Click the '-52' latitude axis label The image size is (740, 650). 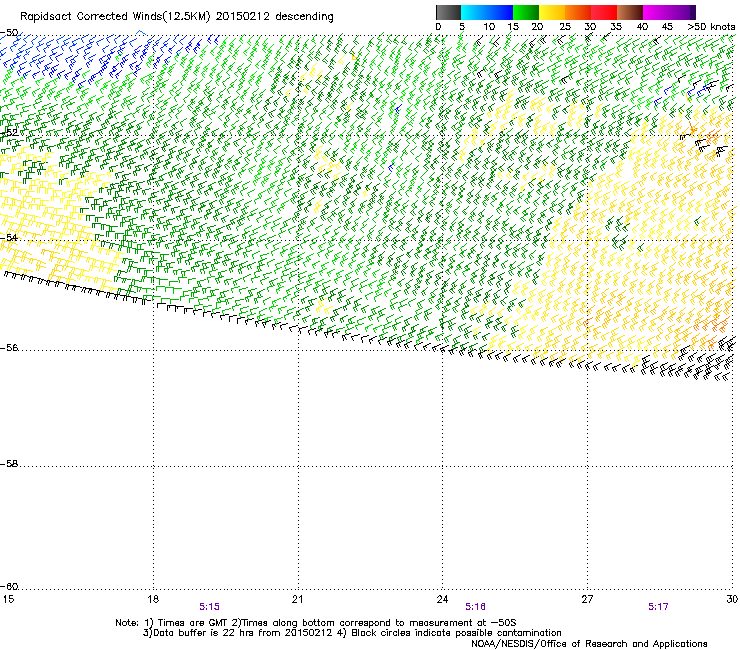(9, 133)
